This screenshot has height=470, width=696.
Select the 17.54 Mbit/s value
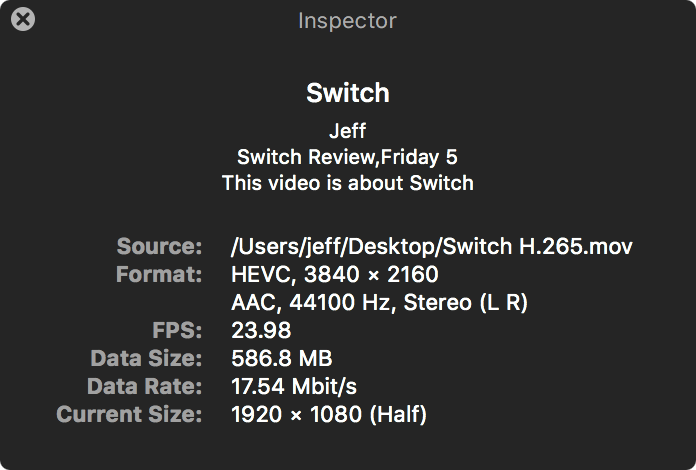pyautogui.click(x=294, y=386)
